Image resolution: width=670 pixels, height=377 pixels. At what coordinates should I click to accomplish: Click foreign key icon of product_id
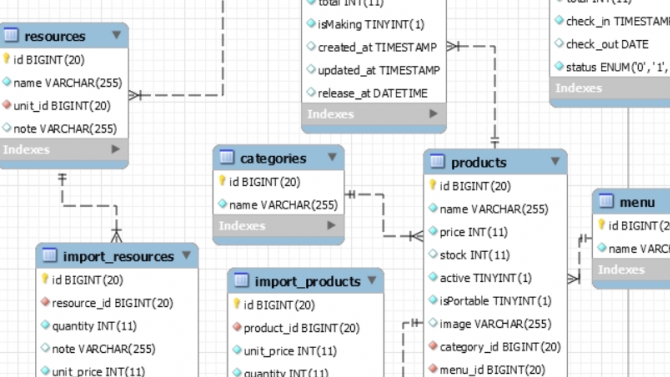point(237,327)
